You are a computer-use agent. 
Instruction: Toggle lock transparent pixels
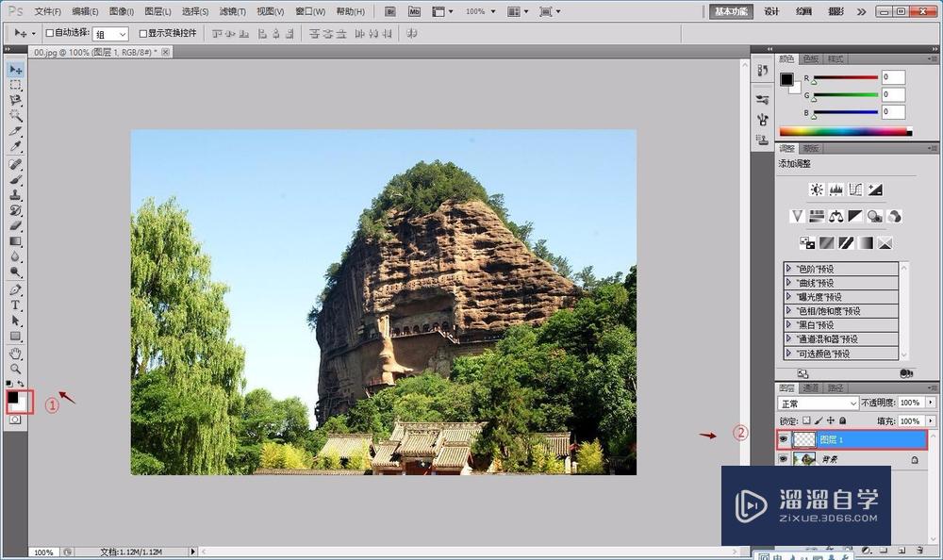pyautogui.click(x=806, y=420)
